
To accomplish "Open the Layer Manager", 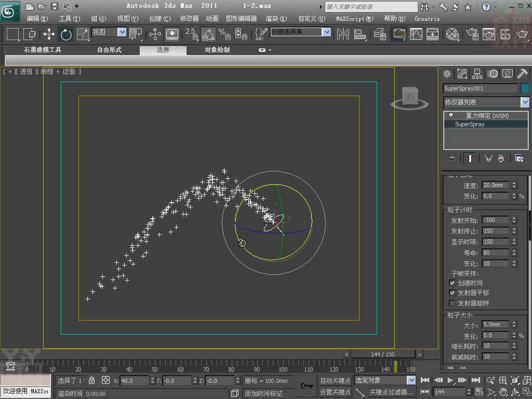I will click(380, 34).
